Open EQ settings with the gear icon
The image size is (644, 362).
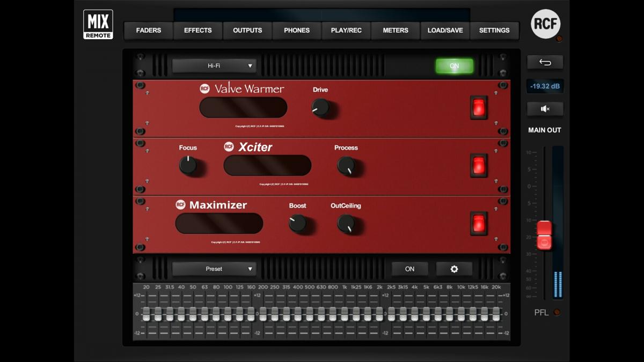click(454, 269)
